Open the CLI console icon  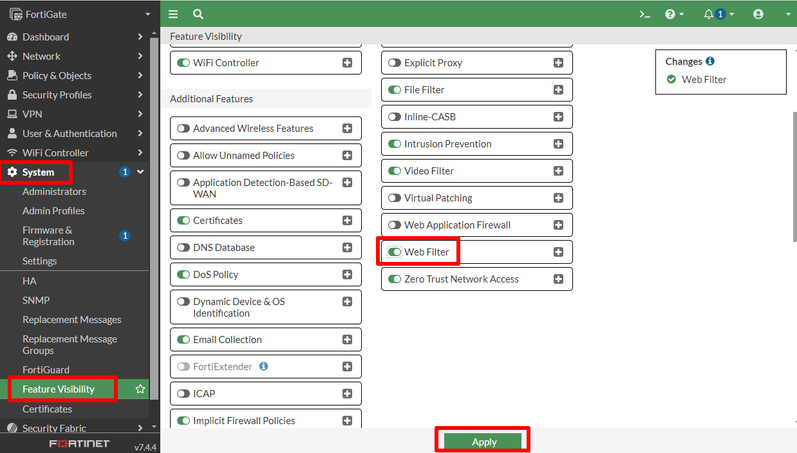pyautogui.click(x=645, y=14)
